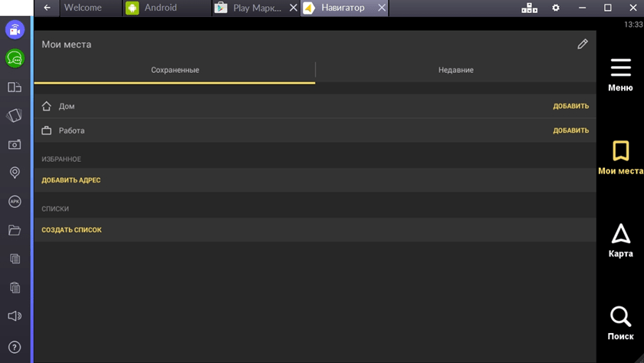Take a screenshot with the camera icon
The image size is (644, 363).
pos(15,144)
